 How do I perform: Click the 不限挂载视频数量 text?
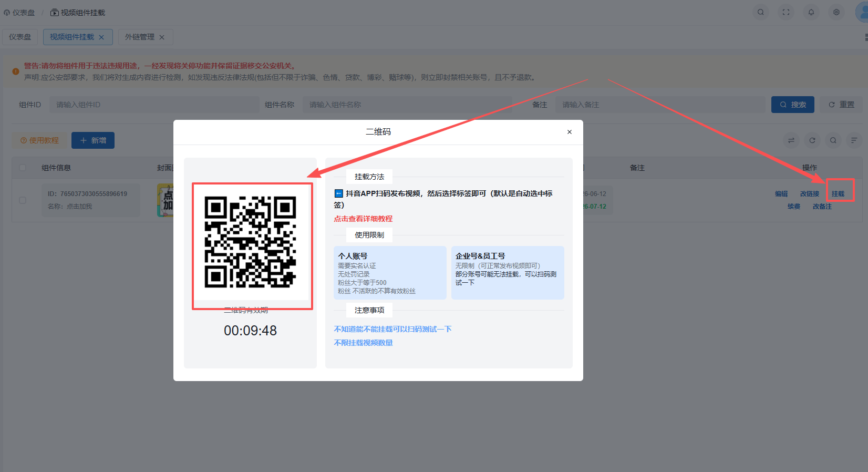point(363,343)
